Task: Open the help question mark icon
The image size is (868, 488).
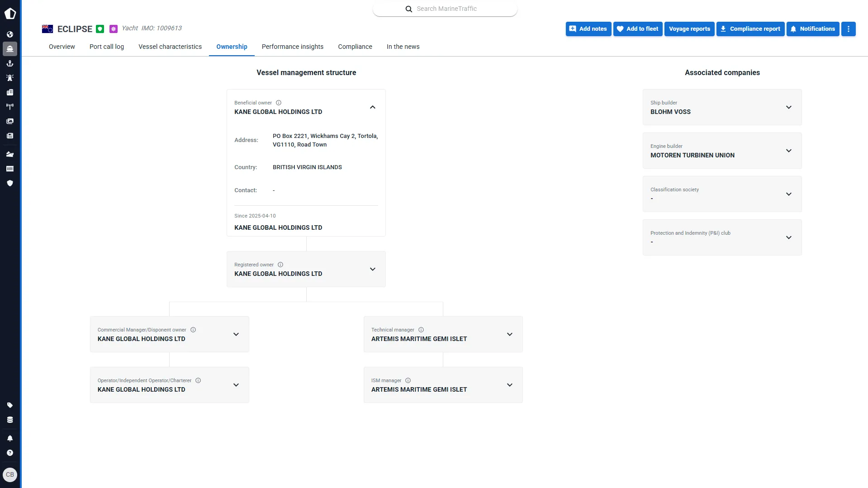Action: [10, 453]
